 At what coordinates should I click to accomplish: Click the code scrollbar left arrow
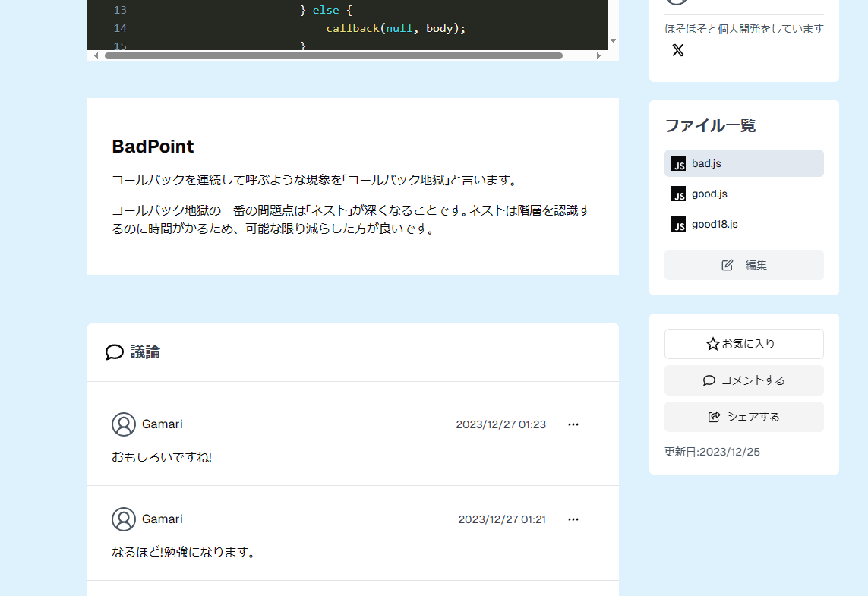tap(96, 56)
